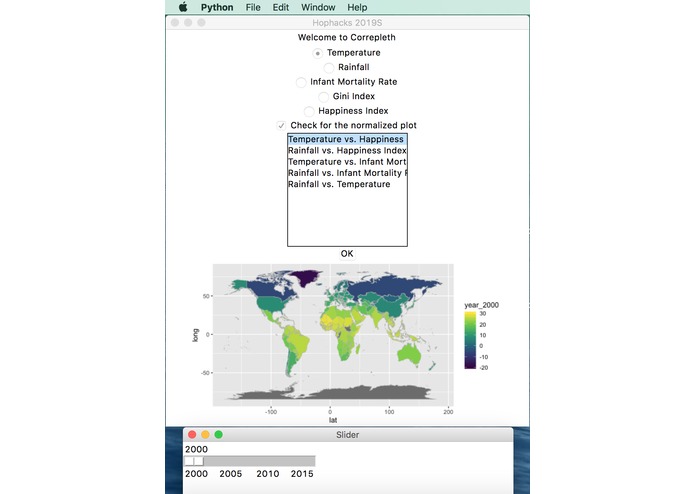Open the Window menu
Screen dimensions: 695x494
point(318,8)
